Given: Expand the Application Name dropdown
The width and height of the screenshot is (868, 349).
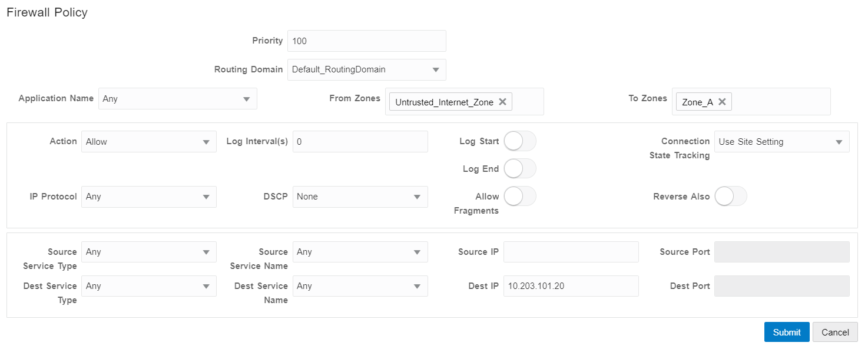Looking at the screenshot, I should pos(177,99).
